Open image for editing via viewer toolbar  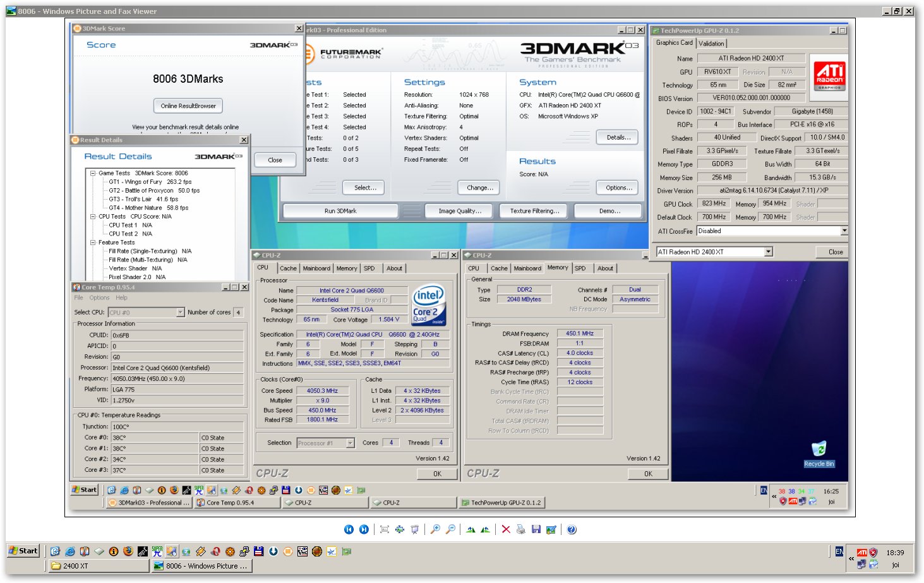551,529
